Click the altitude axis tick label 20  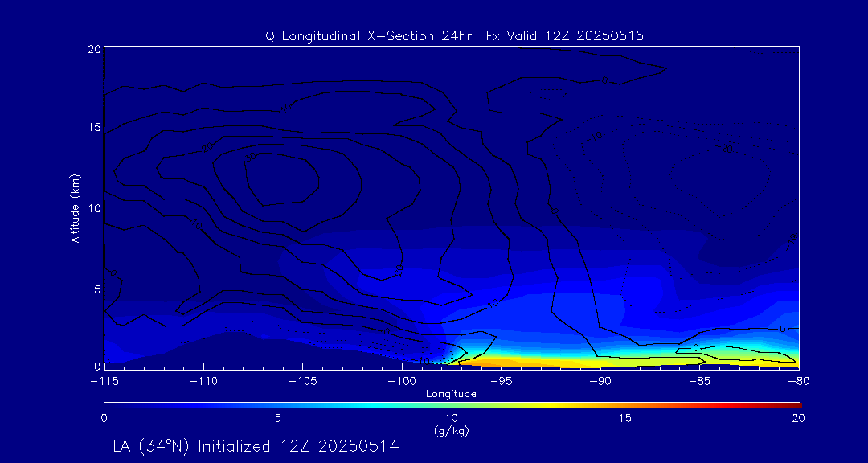[94, 49]
